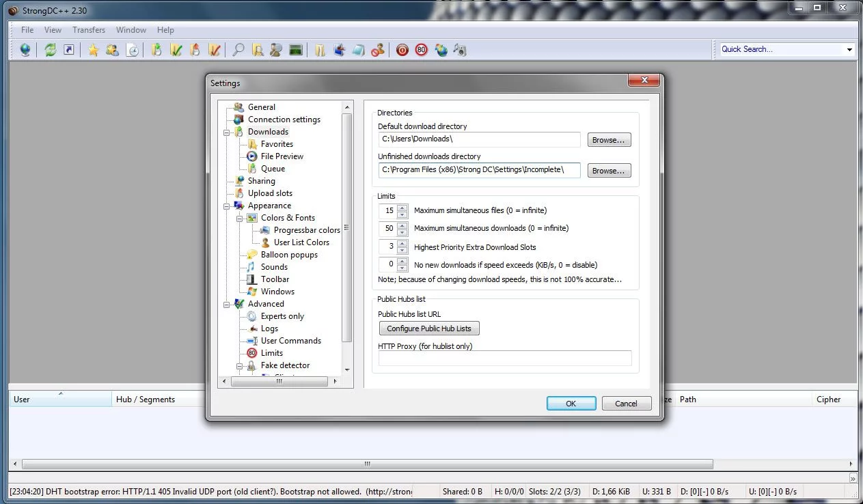
Task: Click the HTTP Proxy input field
Action: point(505,359)
